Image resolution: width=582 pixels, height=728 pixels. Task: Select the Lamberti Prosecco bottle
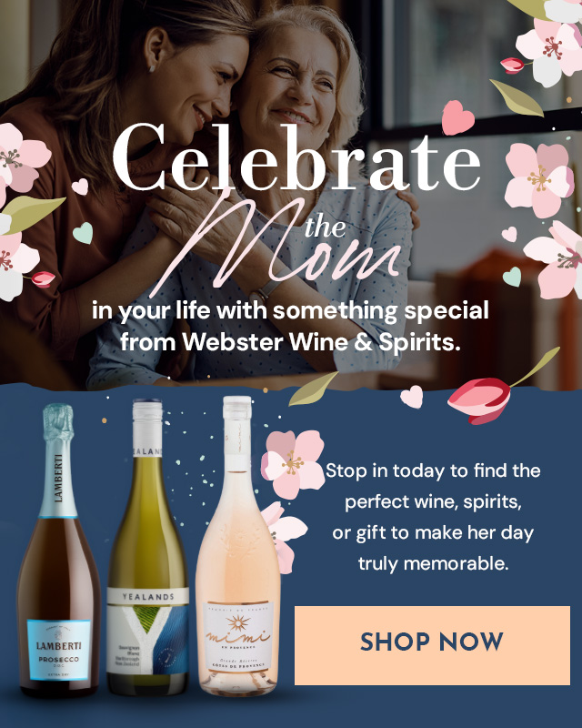58,551
